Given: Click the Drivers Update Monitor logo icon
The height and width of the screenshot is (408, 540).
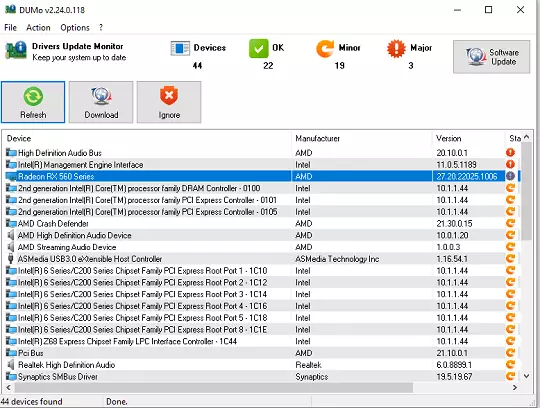Looking at the screenshot, I should (16, 50).
